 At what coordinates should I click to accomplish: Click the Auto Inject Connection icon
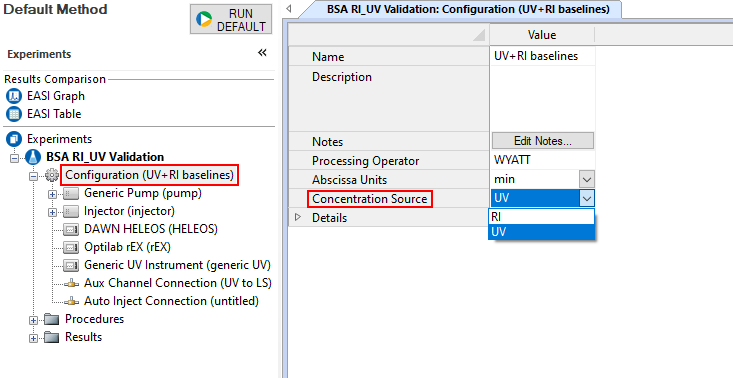tap(71, 301)
